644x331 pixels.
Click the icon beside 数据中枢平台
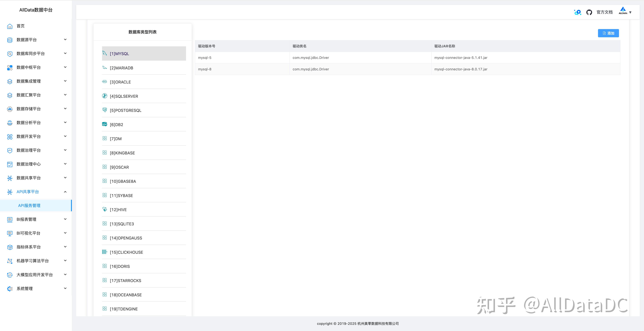[10, 68]
